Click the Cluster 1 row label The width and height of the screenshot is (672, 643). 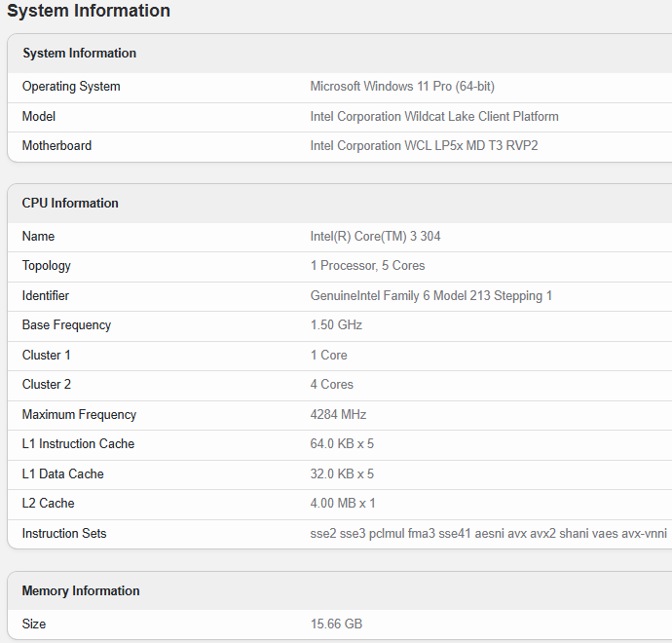pos(47,356)
